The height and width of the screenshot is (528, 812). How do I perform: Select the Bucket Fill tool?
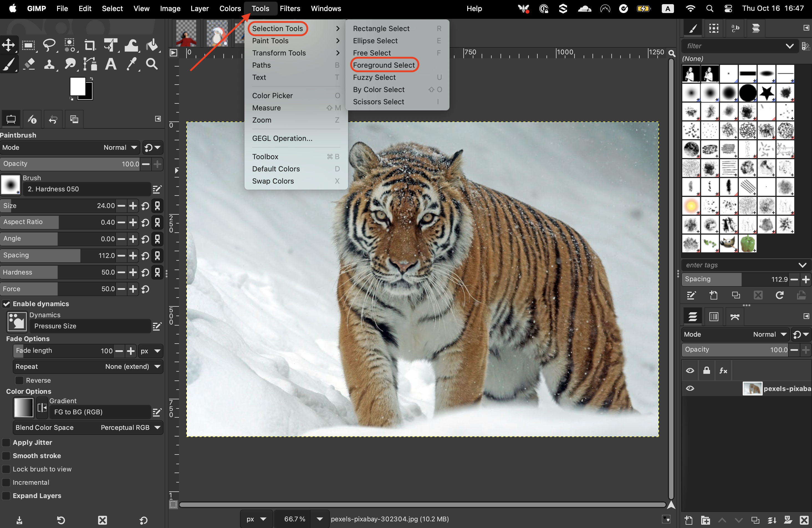pyautogui.click(x=152, y=45)
